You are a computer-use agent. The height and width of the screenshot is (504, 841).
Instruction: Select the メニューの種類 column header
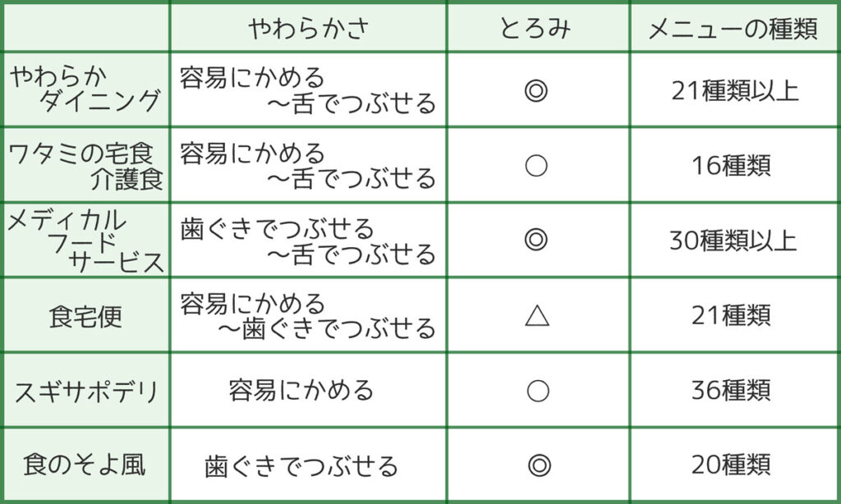(x=732, y=28)
